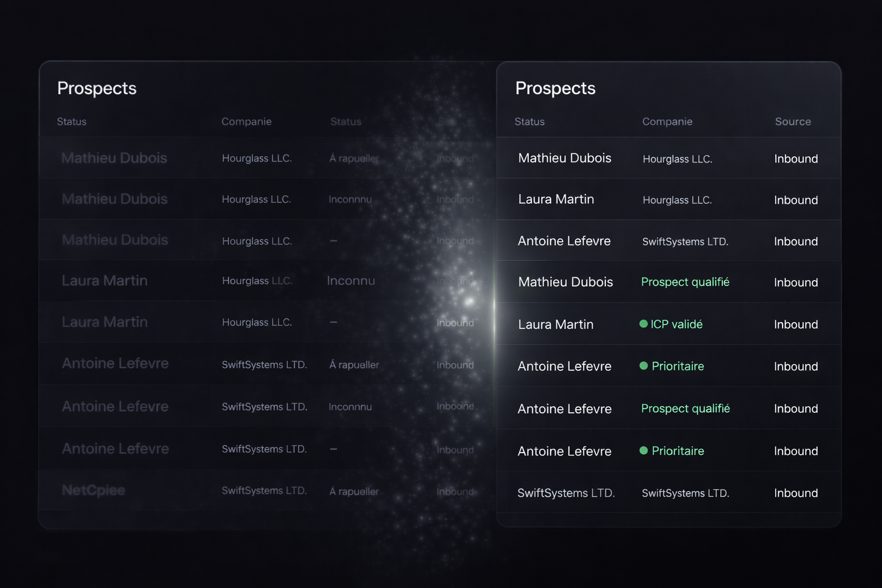Click Prospect qualifié tag in Antoine Lefevre row
Image resolution: width=882 pixels, height=588 pixels.
click(685, 408)
